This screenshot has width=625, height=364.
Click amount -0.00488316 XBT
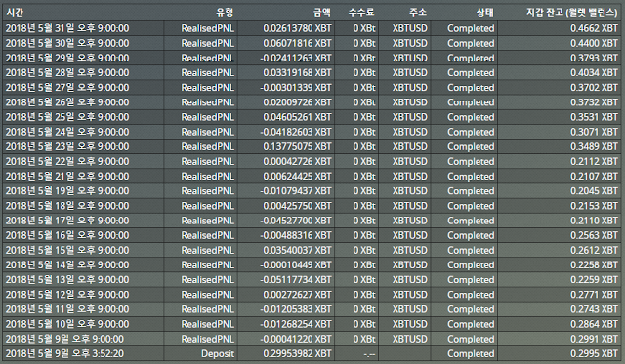(296, 235)
